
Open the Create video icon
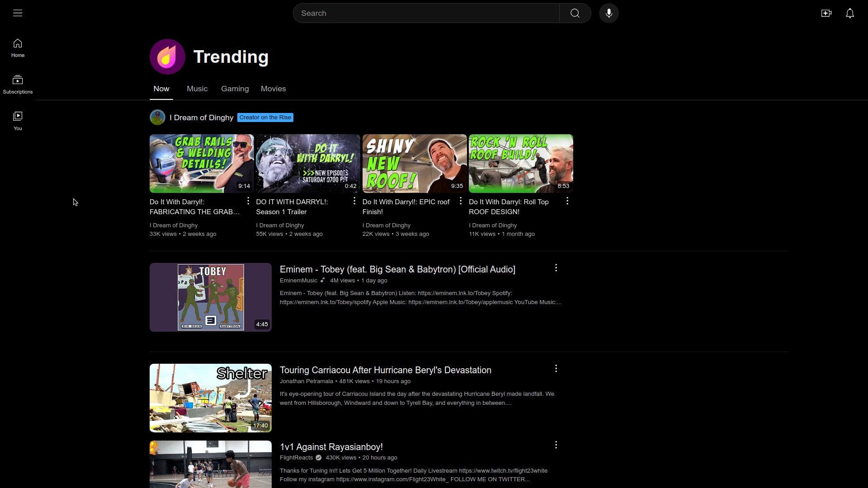click(826, 13)
